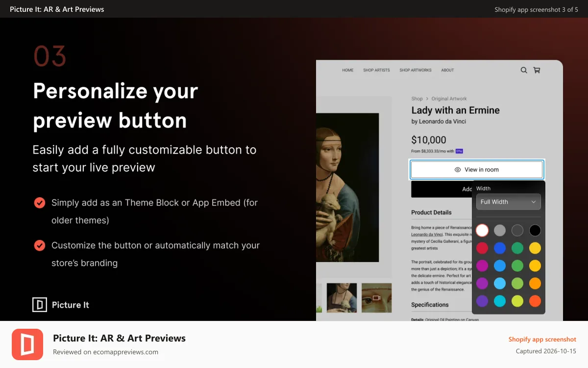Open the SHOP ARTISTS menu item
The height and width of the screenshot is (368, 588).
click(x=376, y=70)
